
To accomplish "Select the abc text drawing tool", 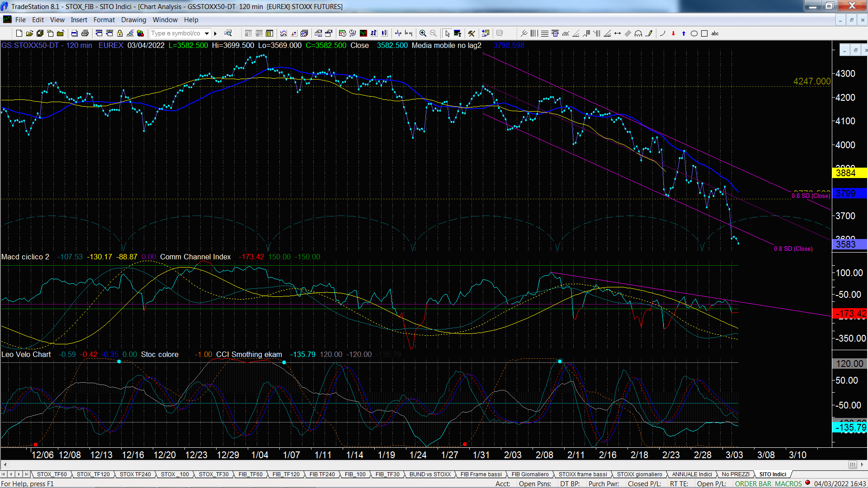I will point(715,33).
